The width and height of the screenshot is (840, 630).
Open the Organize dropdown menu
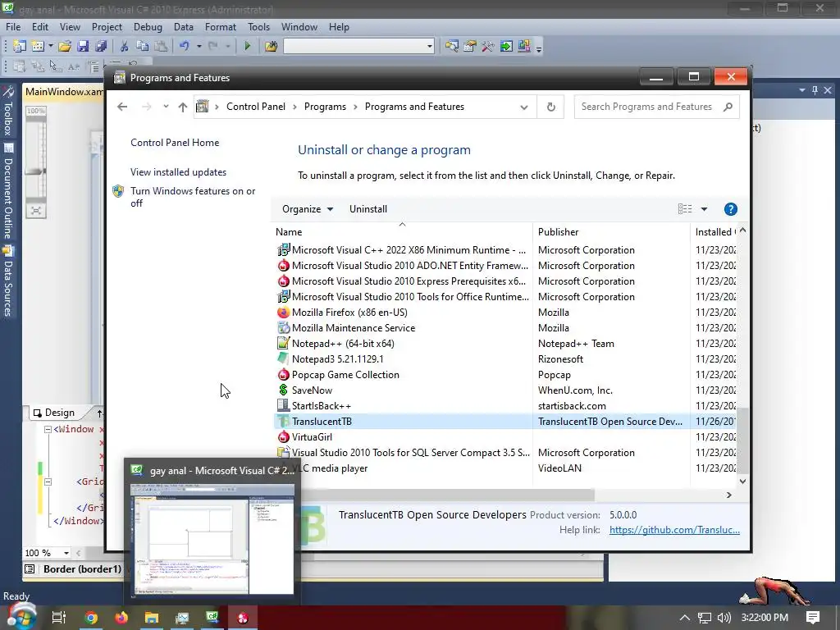click(308, 209)
